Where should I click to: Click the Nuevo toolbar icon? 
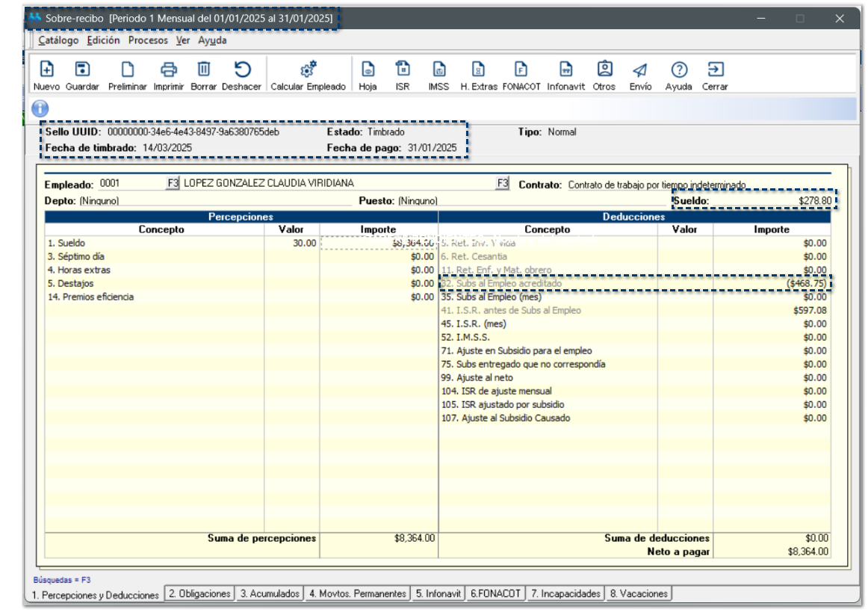point(46,70)
